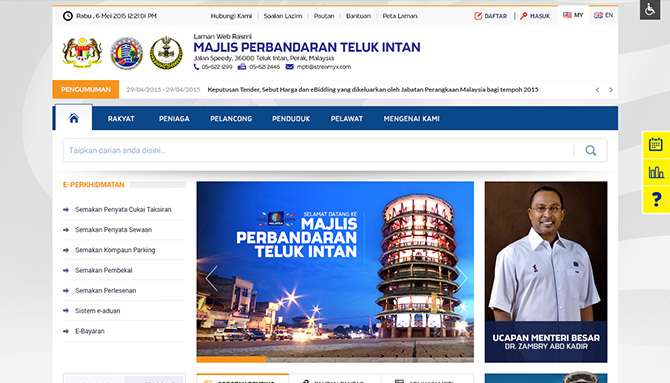This screenshot has width=670, height=383.
Task: Open the PELAWAT menu
Action: pyautogui.click(x=347, y=119)
